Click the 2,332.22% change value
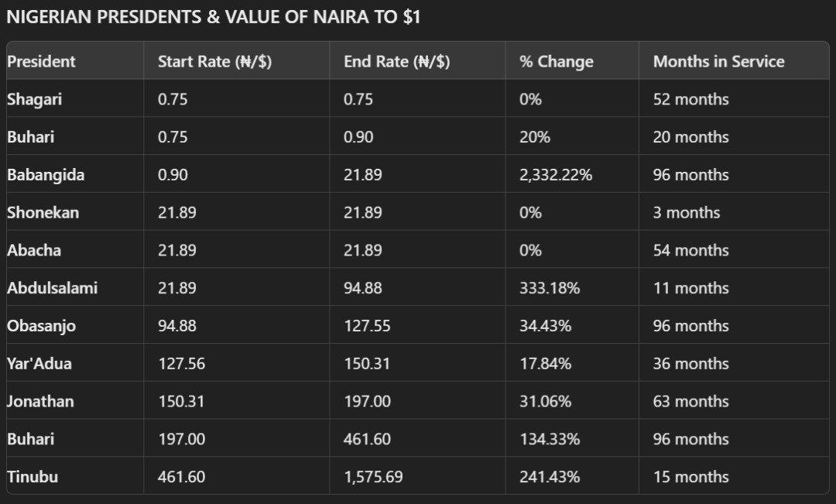836x504 pixels. [x=556, y=175]
